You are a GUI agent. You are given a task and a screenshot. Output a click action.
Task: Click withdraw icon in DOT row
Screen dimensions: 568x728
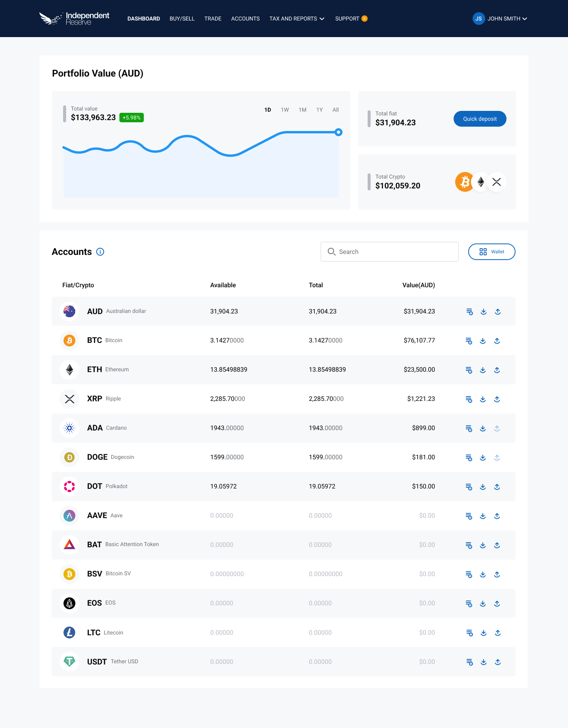[497, 487]
